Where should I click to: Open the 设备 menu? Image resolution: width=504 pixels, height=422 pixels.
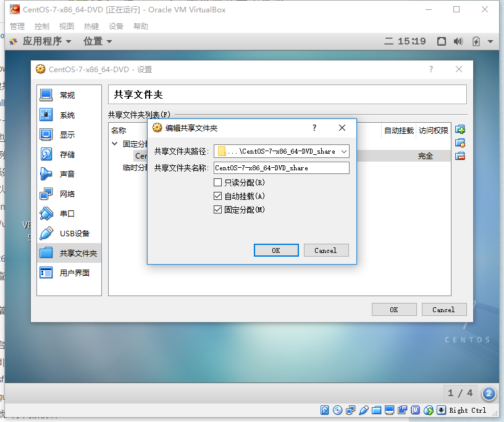point(116,26)
